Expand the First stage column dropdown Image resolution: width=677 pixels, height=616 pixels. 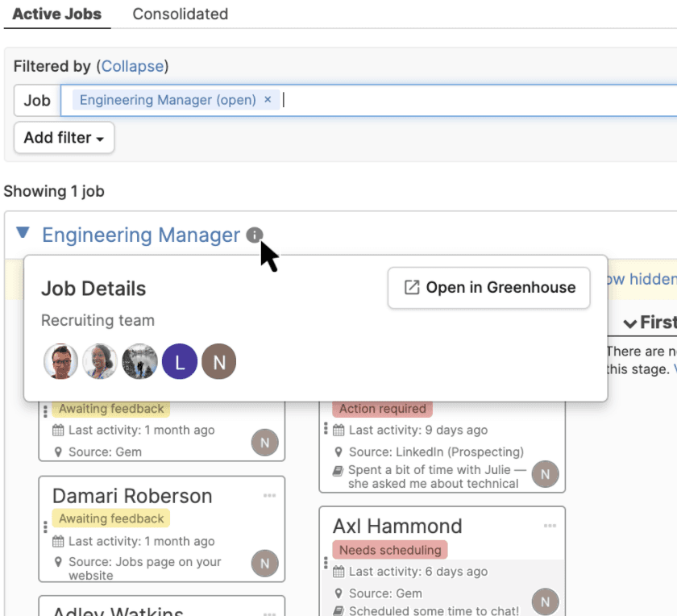[x=631, y=322]
